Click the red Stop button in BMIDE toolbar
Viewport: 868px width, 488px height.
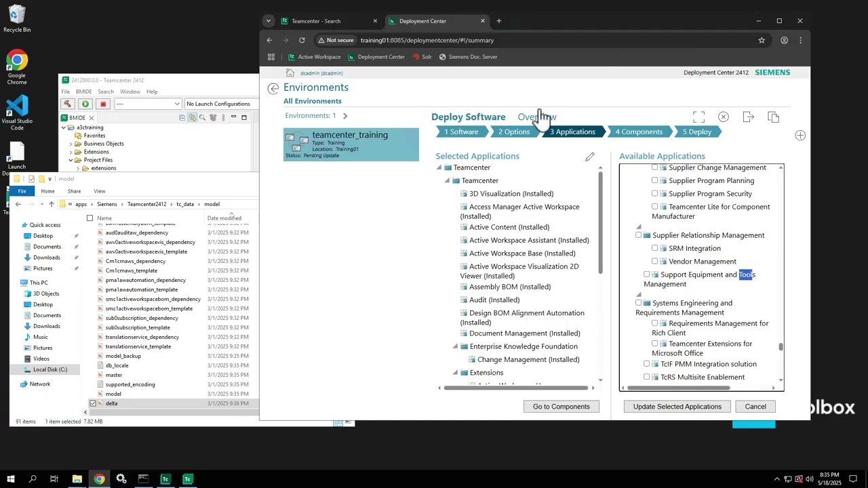103,104
